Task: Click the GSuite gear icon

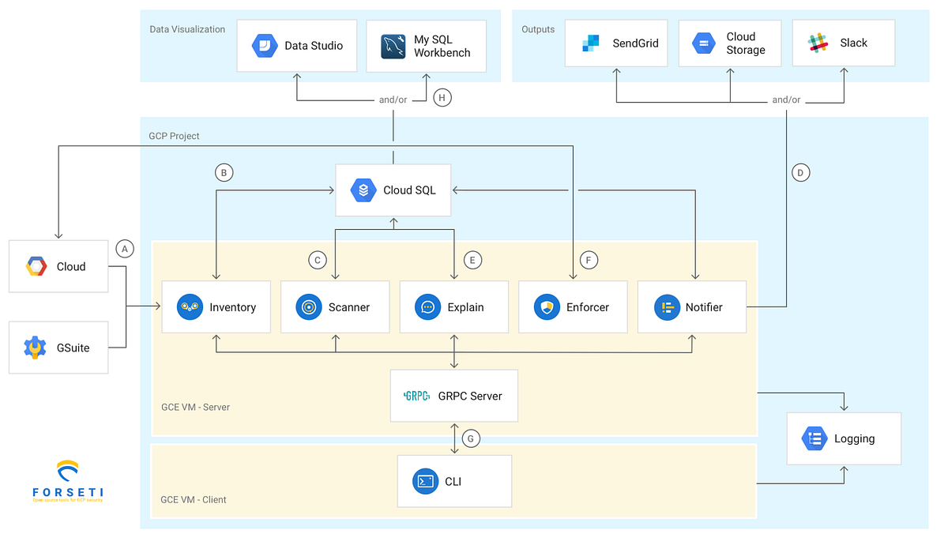Action: coord(35,347)
